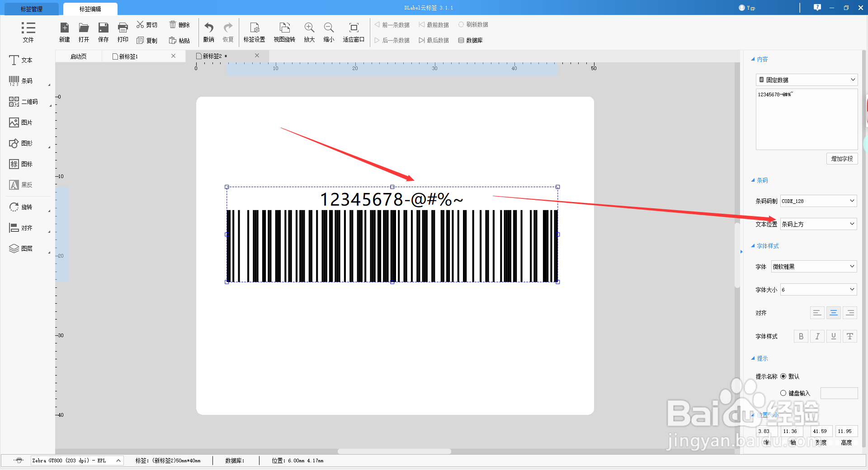Select the 键盘输入 radio option
This screenshot has width=868, height=470.
pos(783,393)
